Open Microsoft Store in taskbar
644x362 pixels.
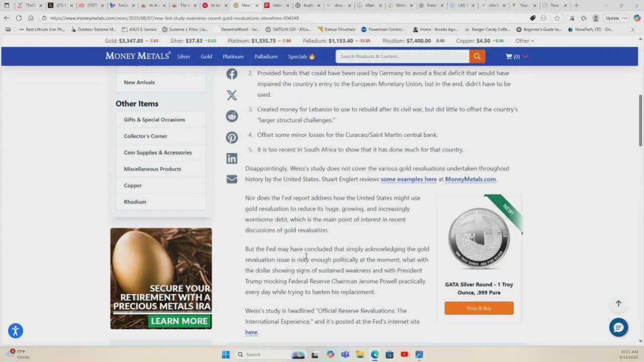click(x=389, y=354)
